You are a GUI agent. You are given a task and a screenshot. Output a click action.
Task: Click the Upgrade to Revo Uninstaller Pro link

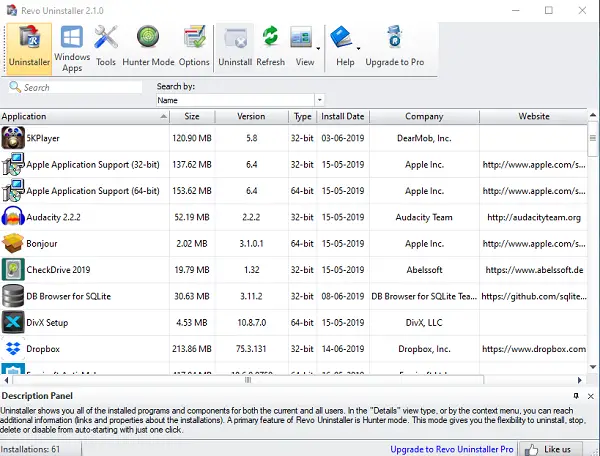451,449
